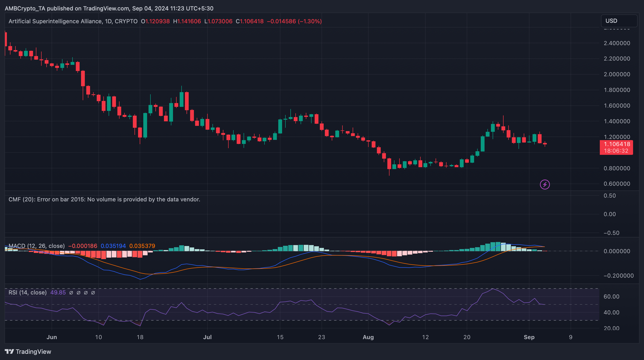The height and width of the screenshot is (360, 644).
Task: Select the MACD (12, 26, close) legend
Action: [37, 246]
